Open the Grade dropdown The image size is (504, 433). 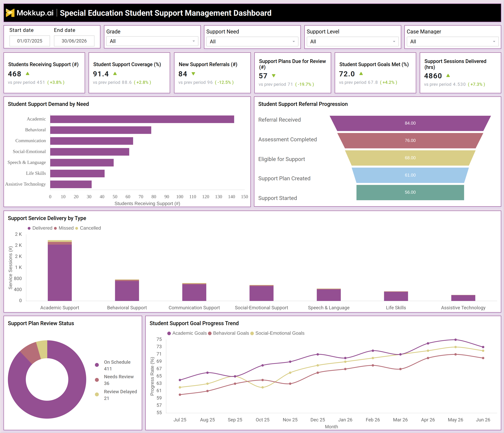pos(152,41)
